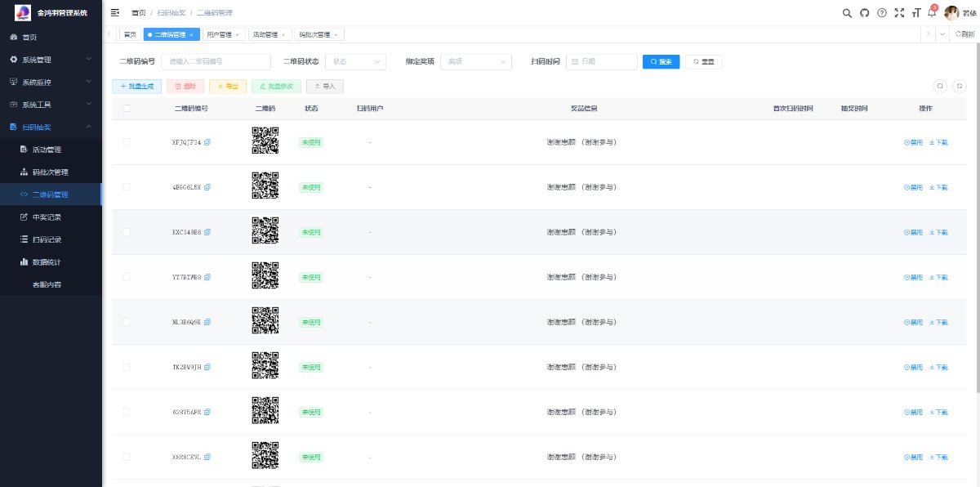980x487 pixels.
Task: Select the checkbox for row XFJQ7F34
Action: pos(126,142)
